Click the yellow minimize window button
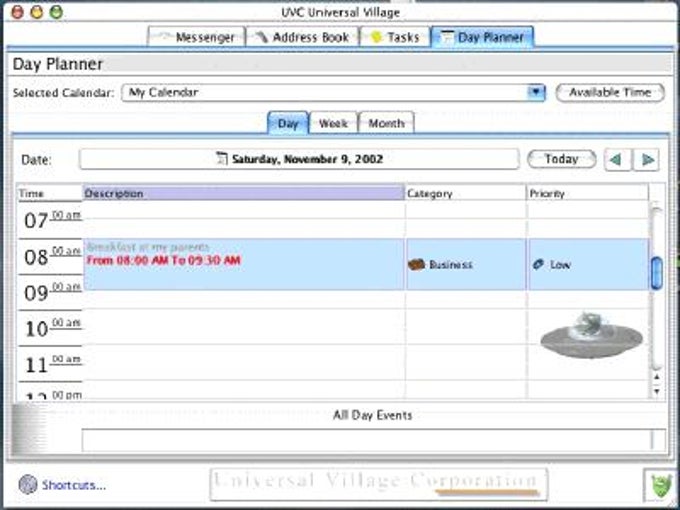The width and height of the screenshot is (680, 510). [x=37, y=12]
